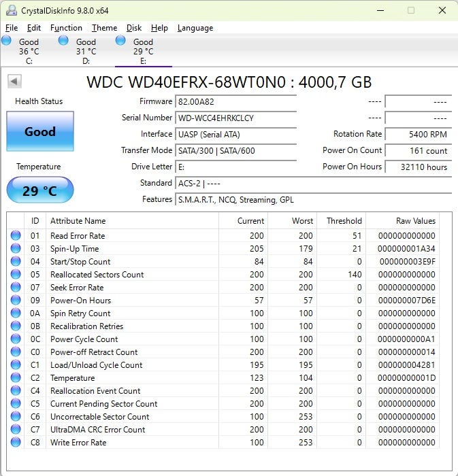This screenshot has height=476, width=458.
Task: Open the Function menu
Action: coord(66,28)
